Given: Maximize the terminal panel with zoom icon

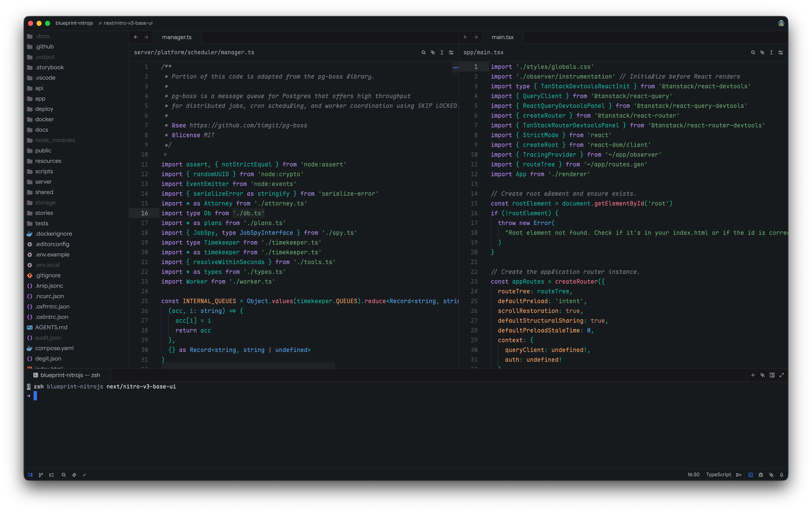Looking at the screenshot, I should click(781, 375).
